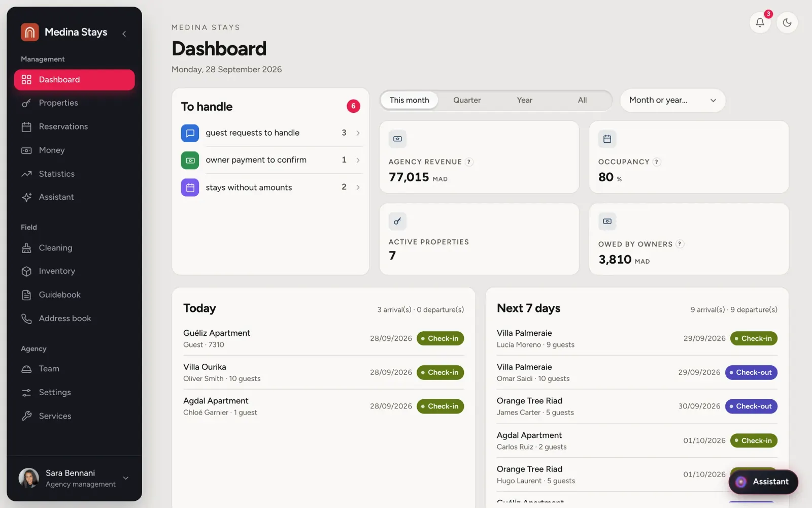Click the Cleaning icon in sidebar
The height and width of the screenshot is (508, 812).
[26, 248]
